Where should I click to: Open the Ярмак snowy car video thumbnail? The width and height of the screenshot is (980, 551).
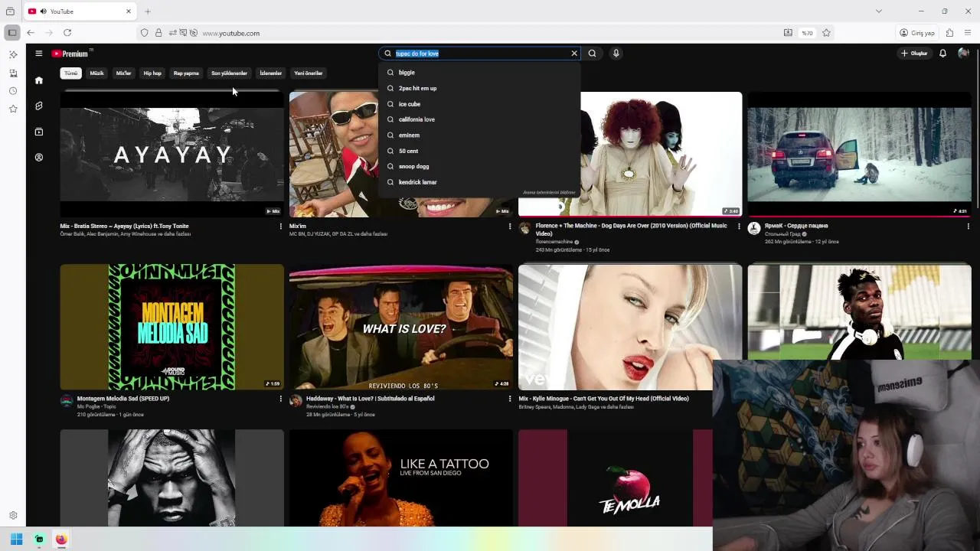coord(859,154)
